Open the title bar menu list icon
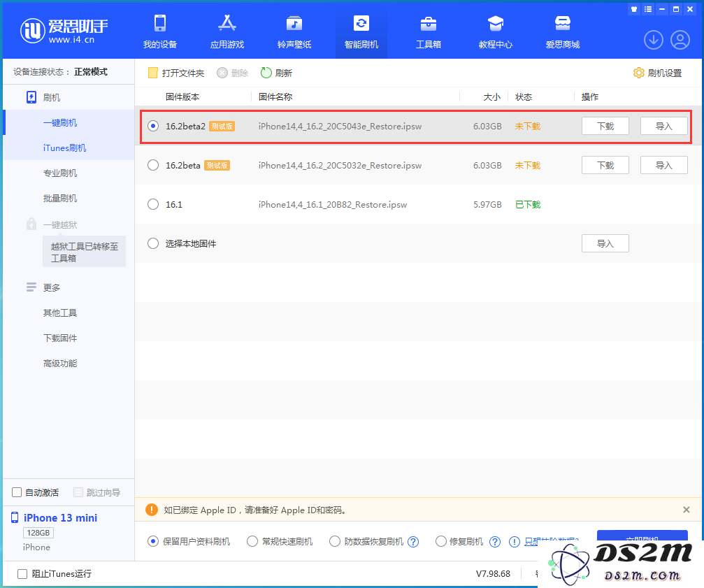The height and width of the screenshot is (588, 704). click(648, 9)
